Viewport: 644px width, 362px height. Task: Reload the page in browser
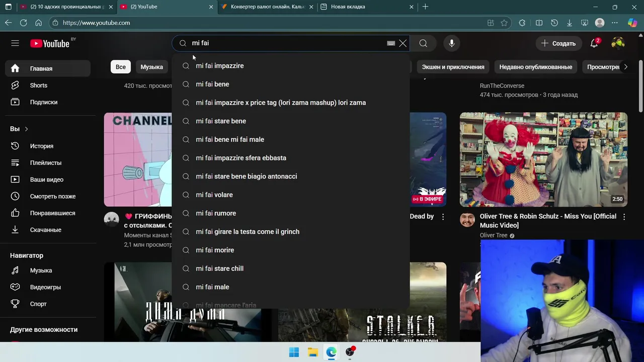[x=23, y=23]
